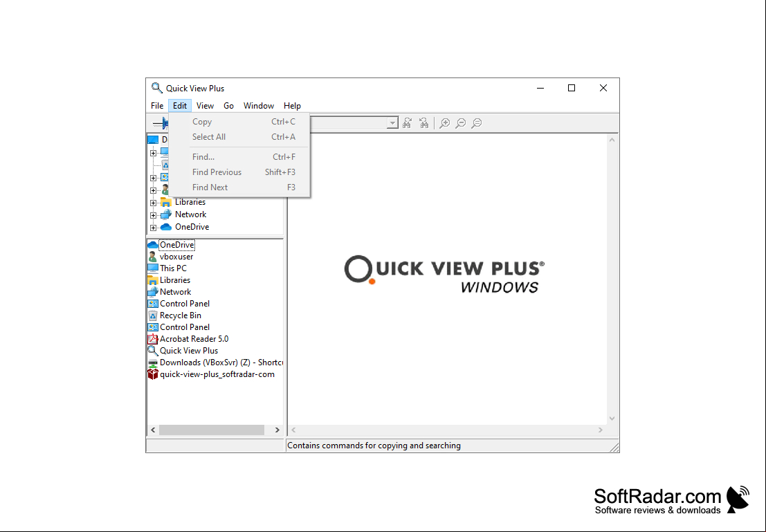The image size is (766, 532).
Task: Click preview pane horizontal scrollbar left arrow
Action: [x=293, y=430]
